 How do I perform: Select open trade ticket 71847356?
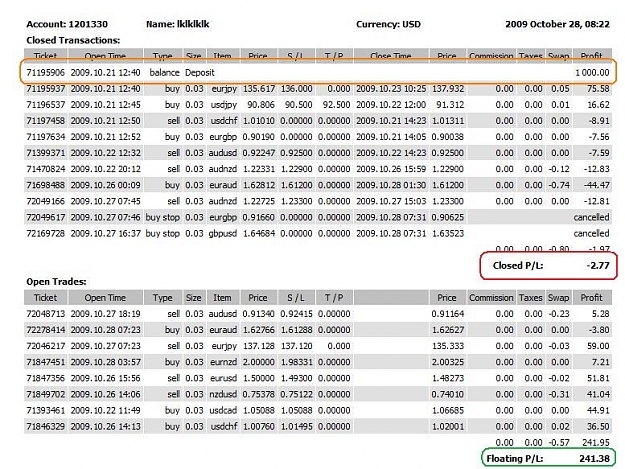(x=45, y=378)
